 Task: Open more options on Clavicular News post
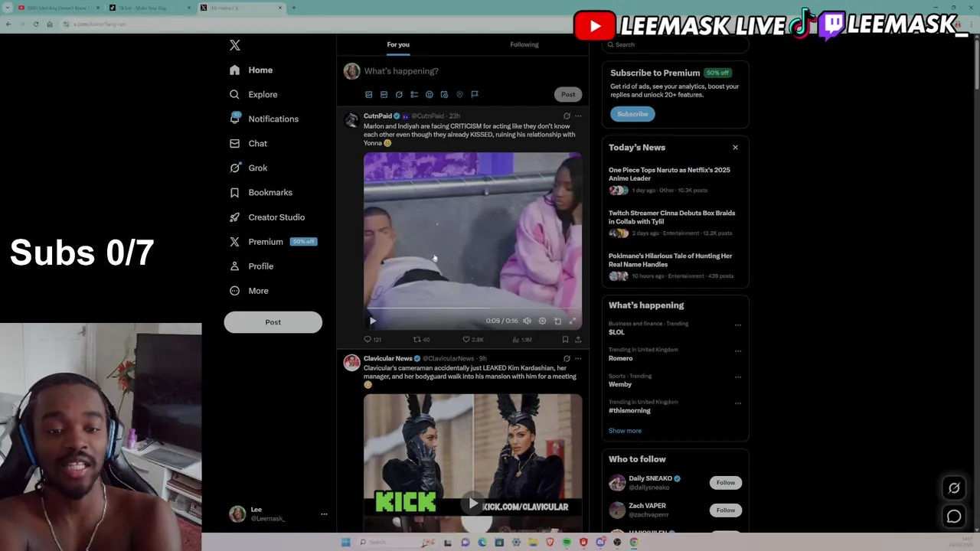[578, 358]
